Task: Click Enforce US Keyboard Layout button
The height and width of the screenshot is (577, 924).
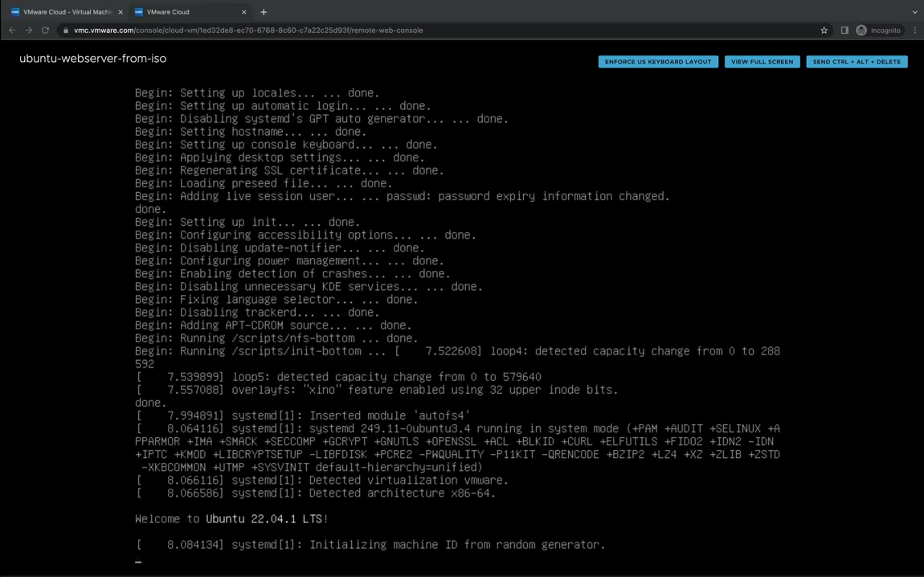Action: (x=657, y=62)
